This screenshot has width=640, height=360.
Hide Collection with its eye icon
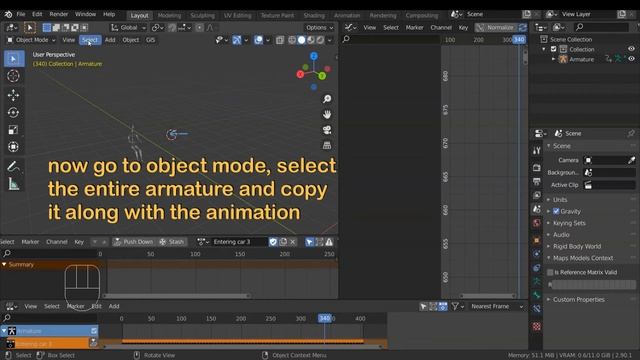pyautogui.click(x=631, y=49)
